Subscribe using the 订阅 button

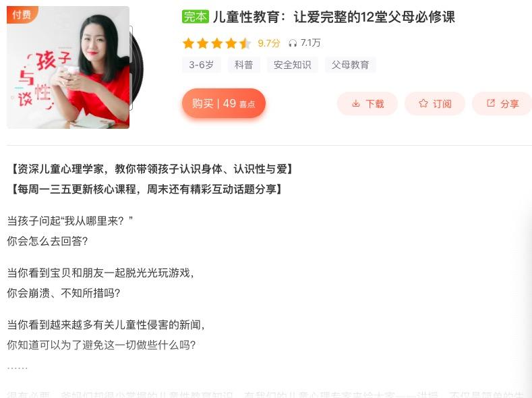coord(435,103)
